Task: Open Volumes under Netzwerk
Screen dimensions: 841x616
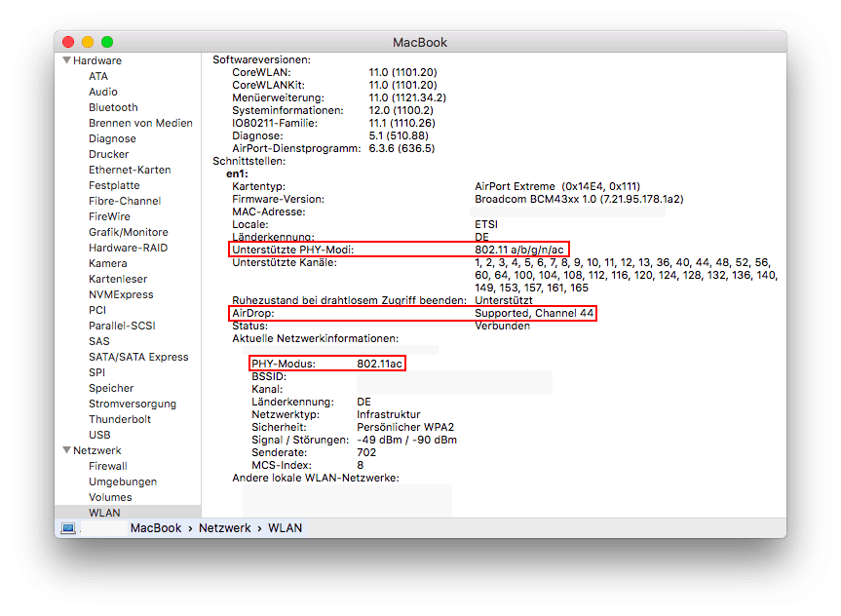Action: [110, 497]
